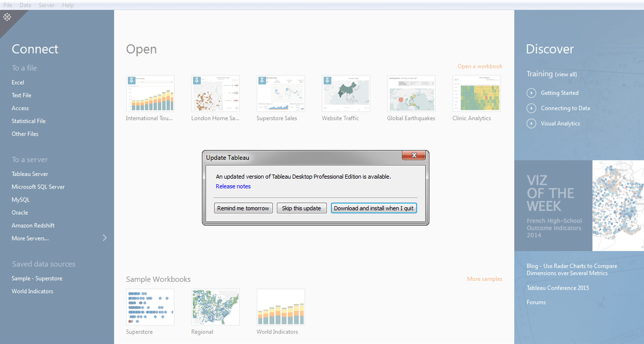Click pin icon on London Home Sales thumbnail
Screen dimensions: 644x344
(197, 80)
